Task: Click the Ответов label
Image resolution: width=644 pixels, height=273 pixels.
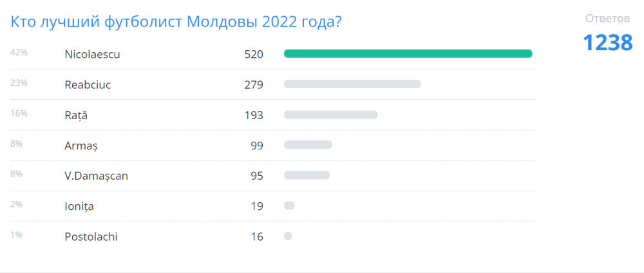Action: pyautogui.click(x=608, y=19)
